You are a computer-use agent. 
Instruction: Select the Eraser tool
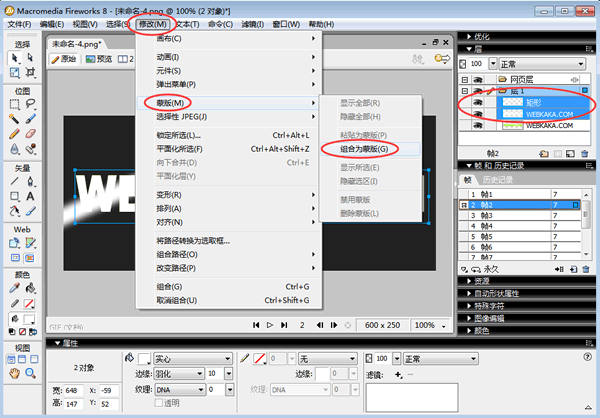pyautogui.click(x=30, y=134)
